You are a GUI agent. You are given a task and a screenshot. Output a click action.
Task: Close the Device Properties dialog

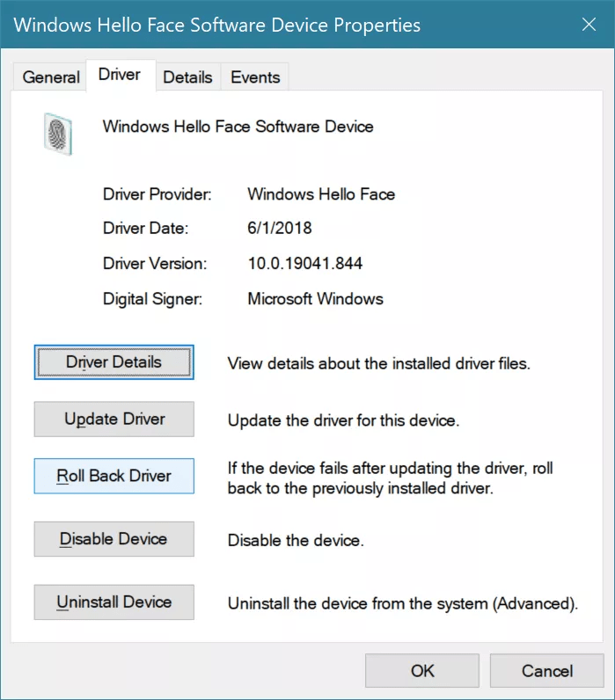click(x=589, y=24)
